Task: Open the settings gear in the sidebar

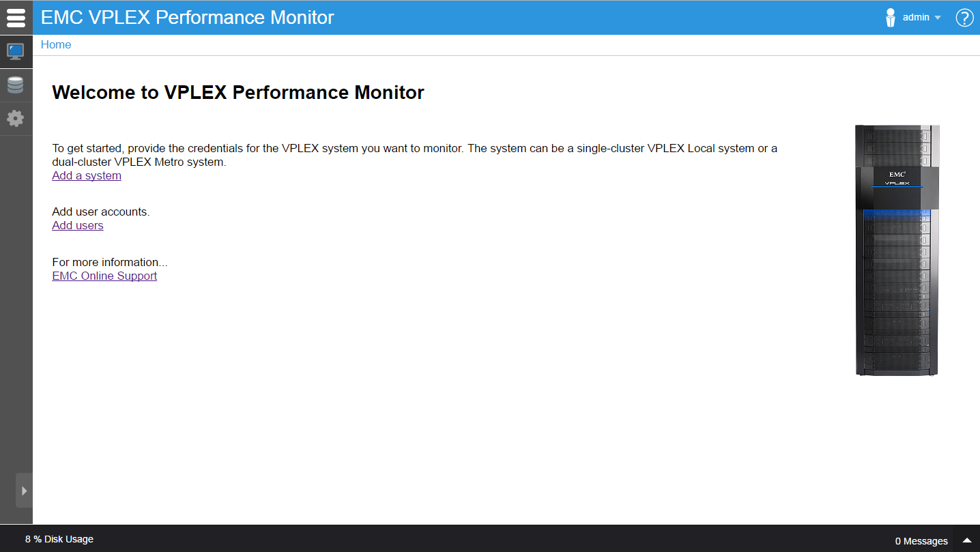Action: 16,118
